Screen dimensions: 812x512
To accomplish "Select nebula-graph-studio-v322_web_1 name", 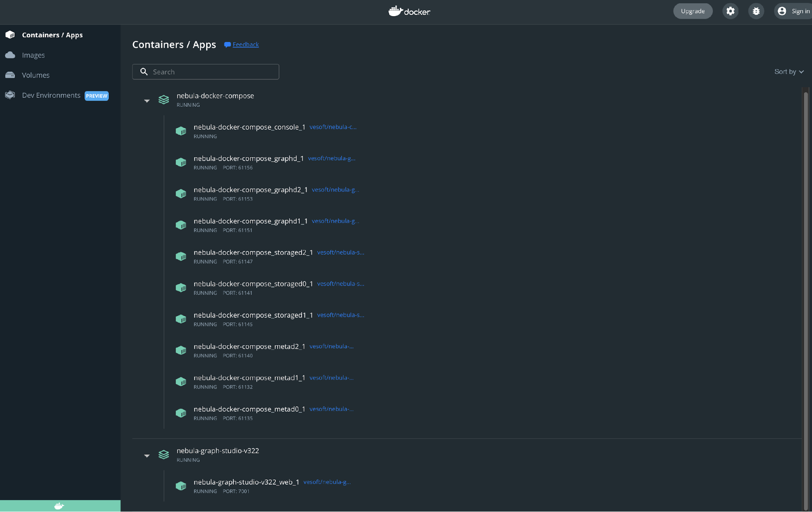I will click(246, 482).
